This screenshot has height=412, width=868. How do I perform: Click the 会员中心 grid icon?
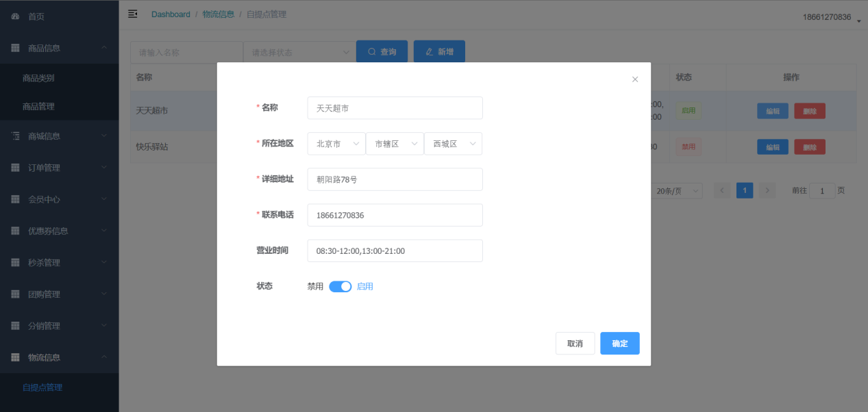(x=15, y=199)
